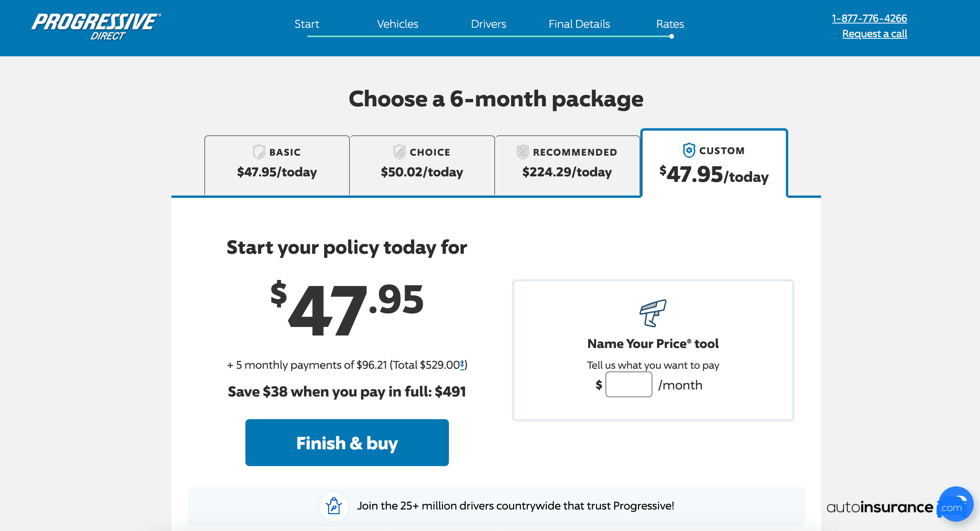Click the Request a call link
The image size is (980, 531).
[x=874, y=34]
